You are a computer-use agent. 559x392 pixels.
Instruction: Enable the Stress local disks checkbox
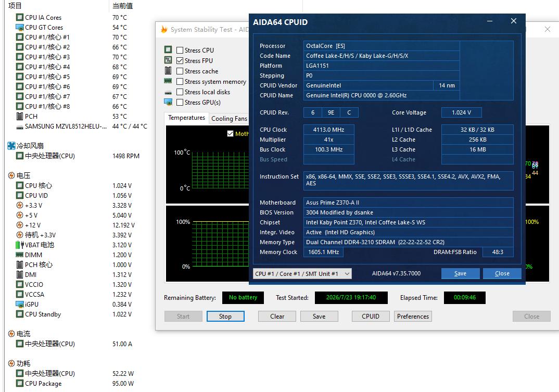pos(180,92)
